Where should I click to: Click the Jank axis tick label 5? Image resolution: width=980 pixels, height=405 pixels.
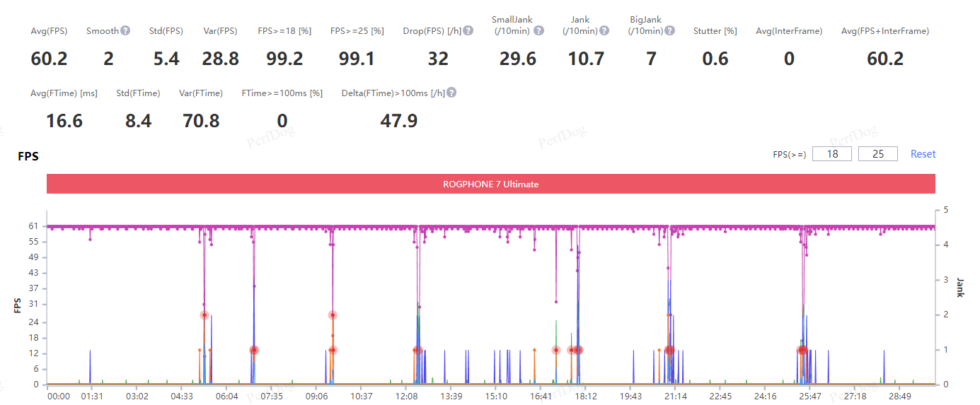947,211
